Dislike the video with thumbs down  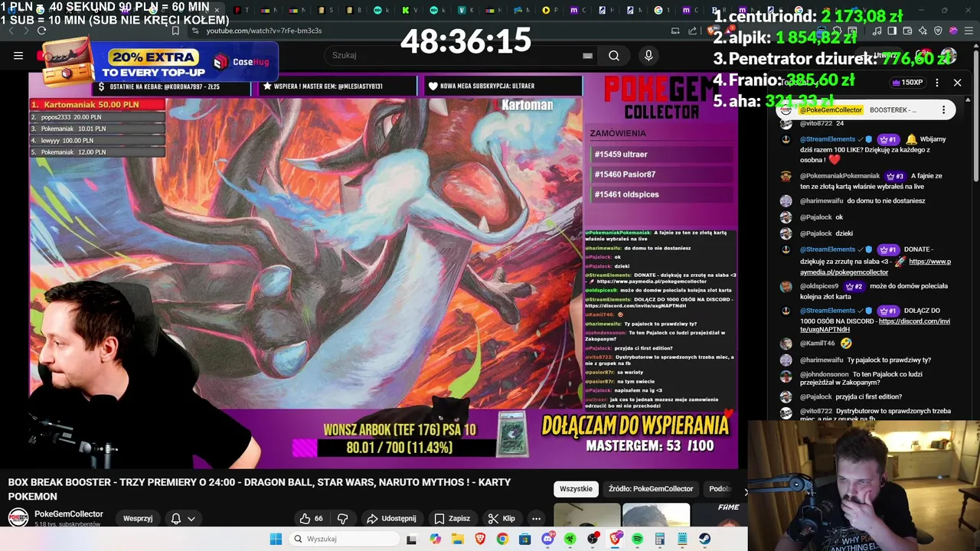(343, 518)
